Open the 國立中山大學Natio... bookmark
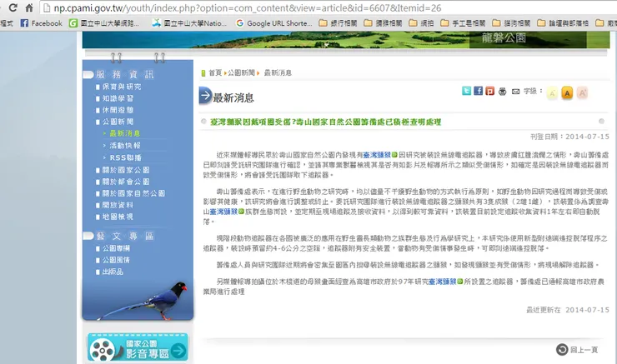This screenshot has height=364, width=617. [189, 23]
